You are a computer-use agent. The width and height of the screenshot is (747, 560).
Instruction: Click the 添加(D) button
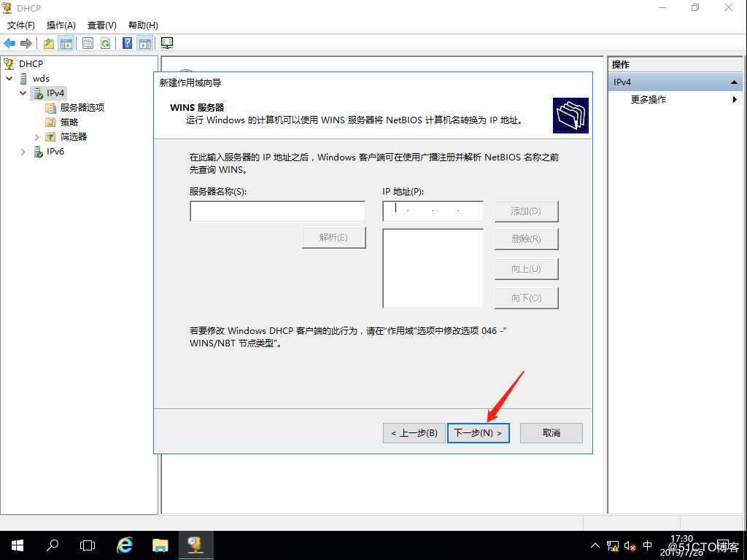(x=526, y=211)
